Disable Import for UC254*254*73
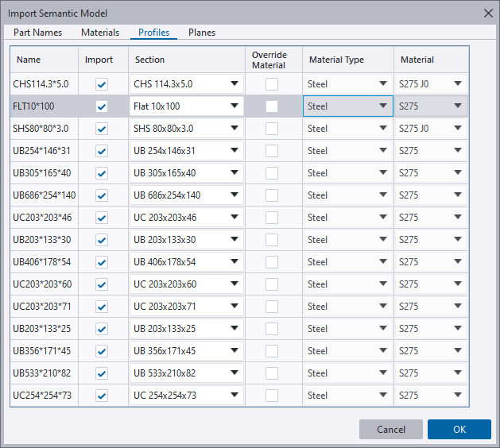 101,396
